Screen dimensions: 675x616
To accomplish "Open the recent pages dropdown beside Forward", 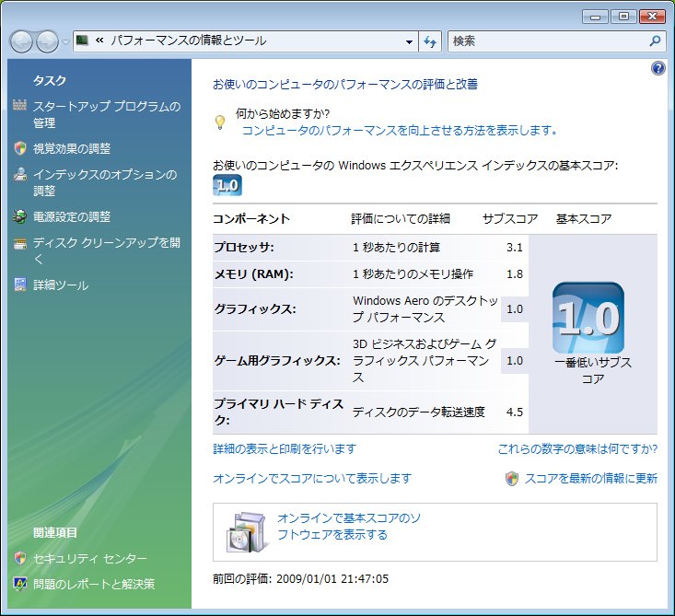I will pyautogui.click(x=65, y=42).
